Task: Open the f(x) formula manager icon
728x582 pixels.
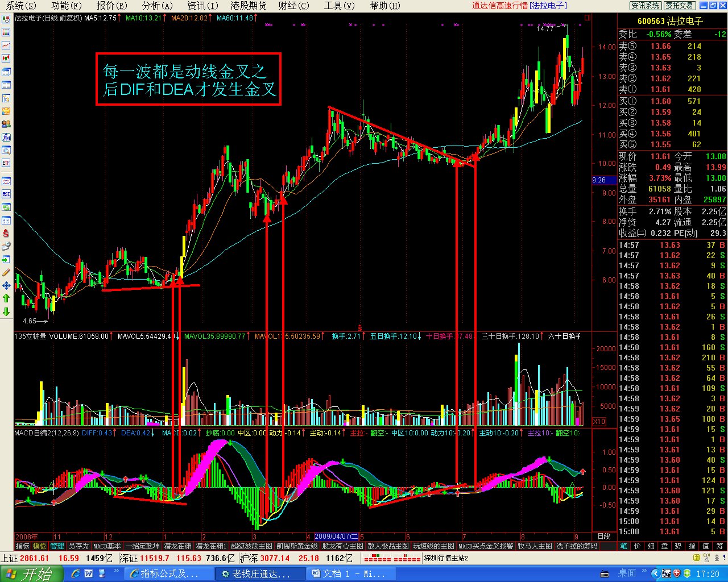Action: click(x=6, y=137)
